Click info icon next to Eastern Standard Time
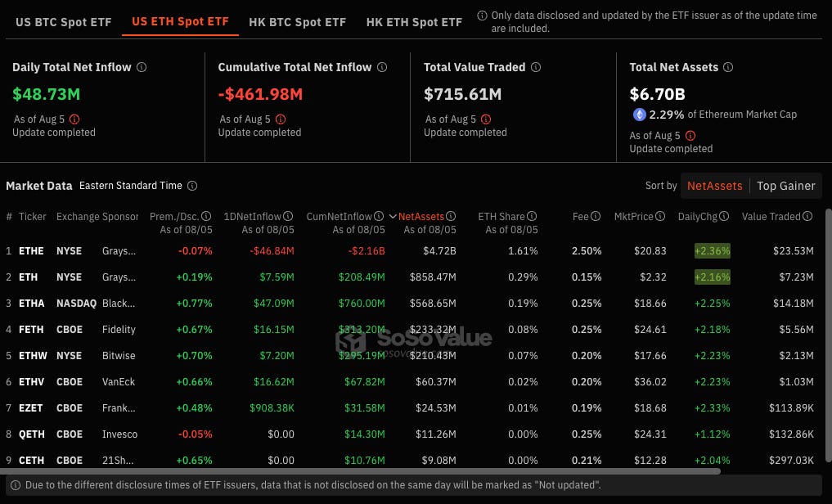The height and width of the screenshot is (504, 832). 192,186
